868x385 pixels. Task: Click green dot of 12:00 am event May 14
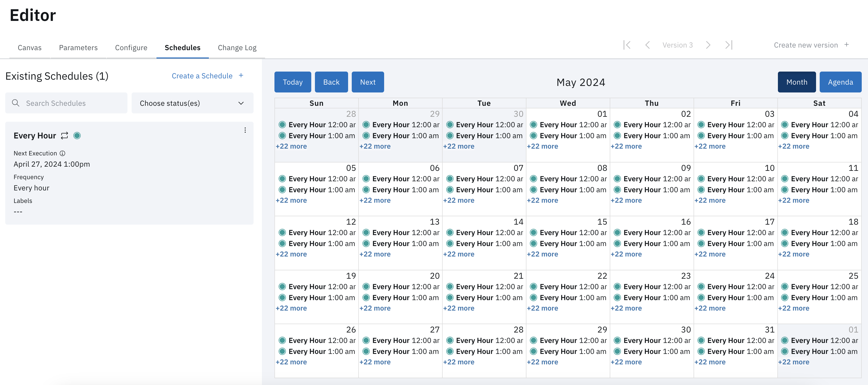(x=449, y=233)
